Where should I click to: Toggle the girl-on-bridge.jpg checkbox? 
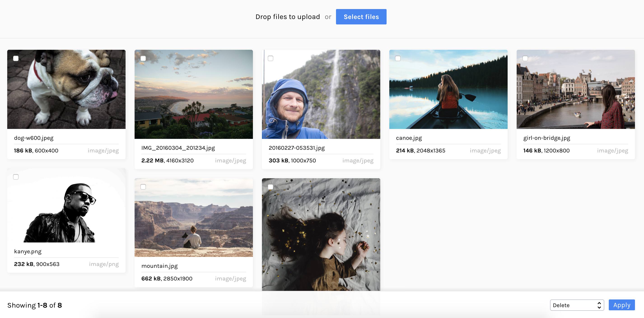pyautogui.click(x=525, y=58)
